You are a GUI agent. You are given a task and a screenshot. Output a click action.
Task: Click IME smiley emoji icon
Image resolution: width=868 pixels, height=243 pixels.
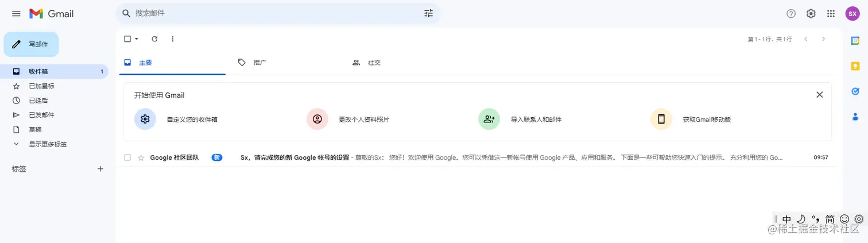tap(844, 219)
